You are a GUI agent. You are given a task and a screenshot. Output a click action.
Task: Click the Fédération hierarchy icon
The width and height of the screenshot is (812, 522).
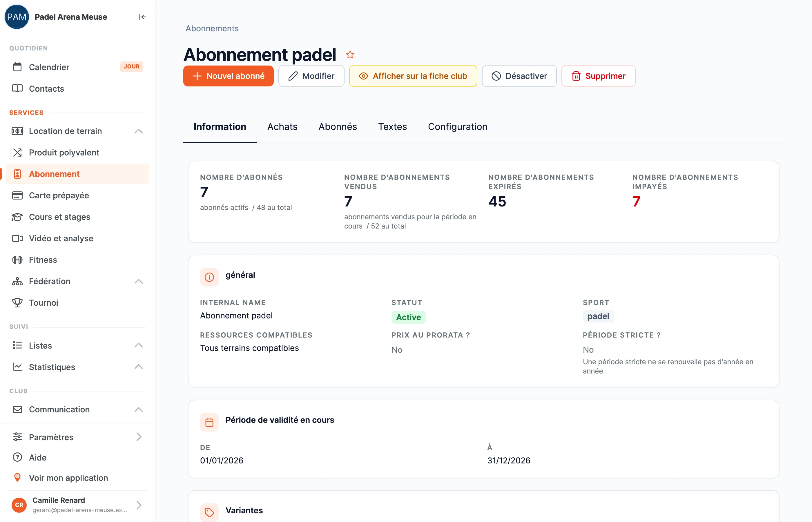17,281
